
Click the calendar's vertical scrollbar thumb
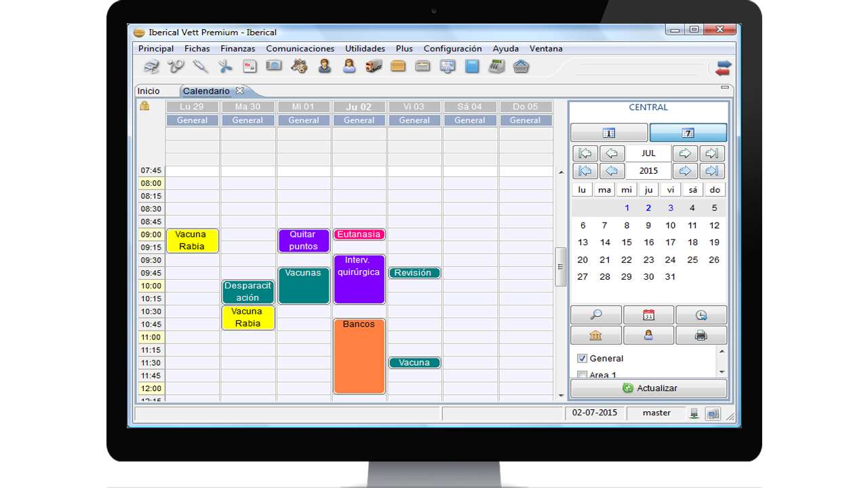561,267
